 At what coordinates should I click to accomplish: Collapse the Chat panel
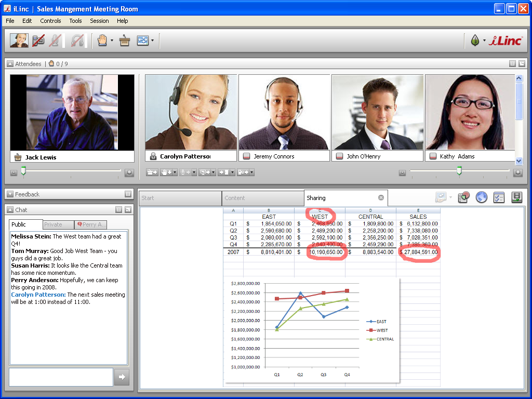[x=10, y=210]
